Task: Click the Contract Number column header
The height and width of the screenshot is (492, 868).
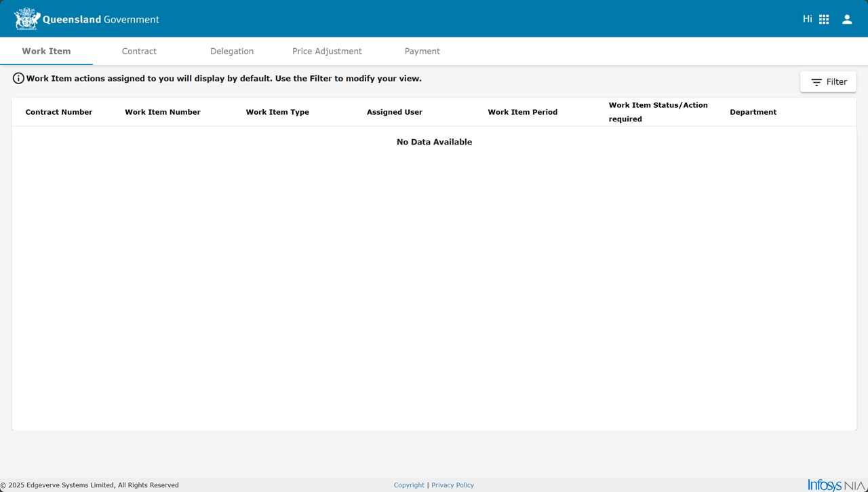Action: [x=59, y=113]
